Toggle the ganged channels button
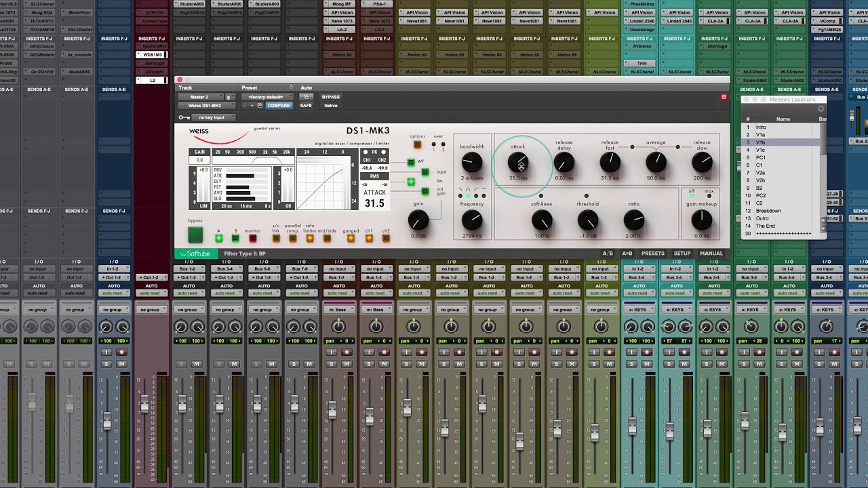 click(x=351, y=239)
